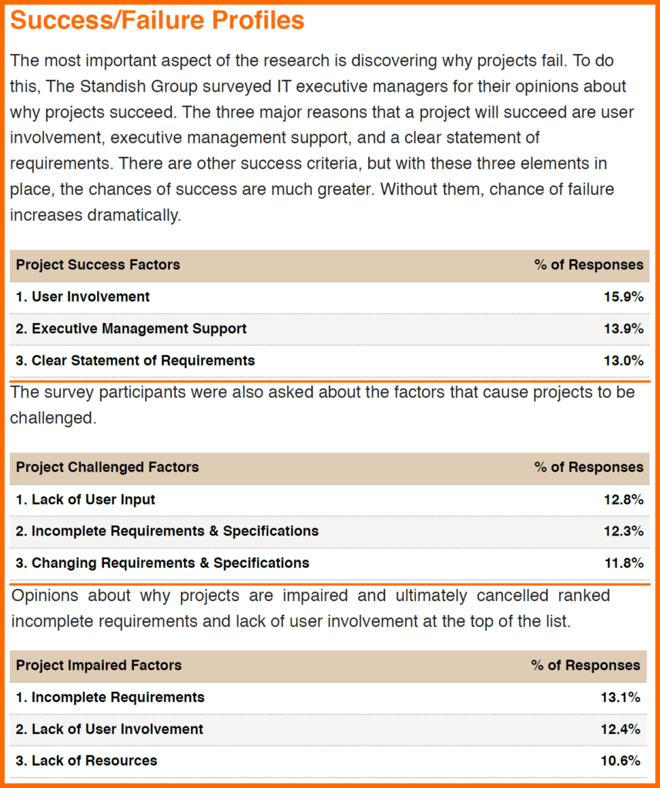Select the 13.9% response value

(623, 329)
